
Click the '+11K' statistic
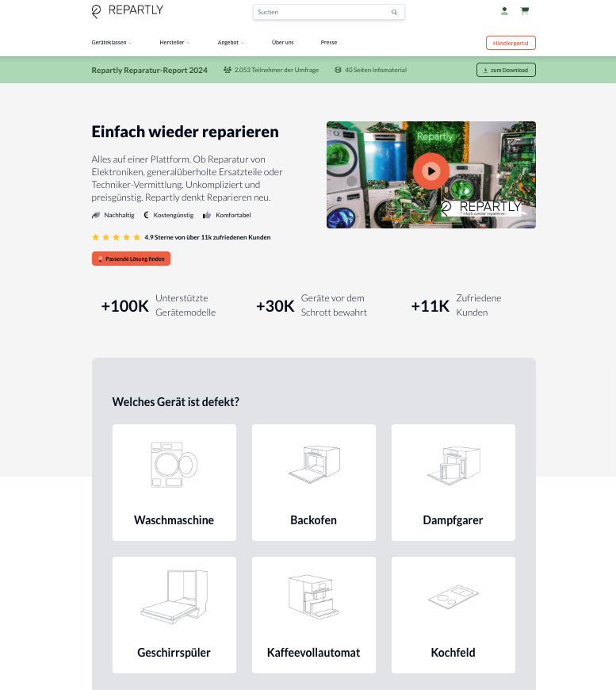(430, 306)
